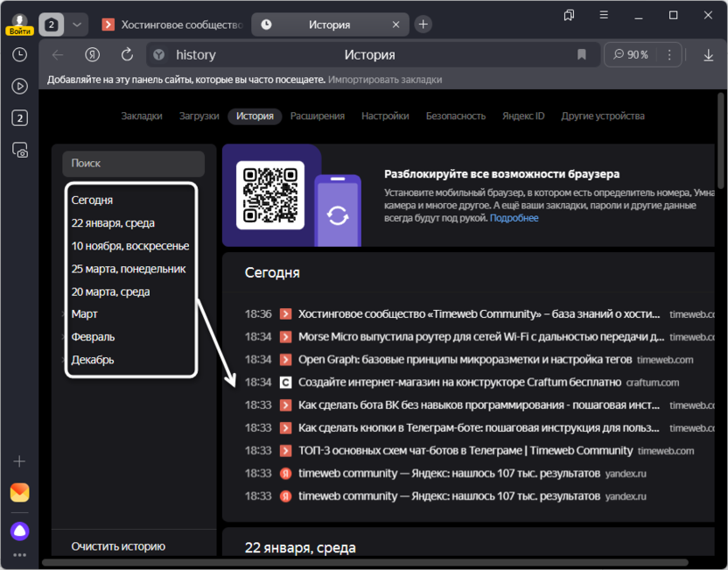Viewport: 728px width, 570px height.
Task: Open the downloads arrow icon in toolbar
Action: pyautogui.click(x=709, y=55)
